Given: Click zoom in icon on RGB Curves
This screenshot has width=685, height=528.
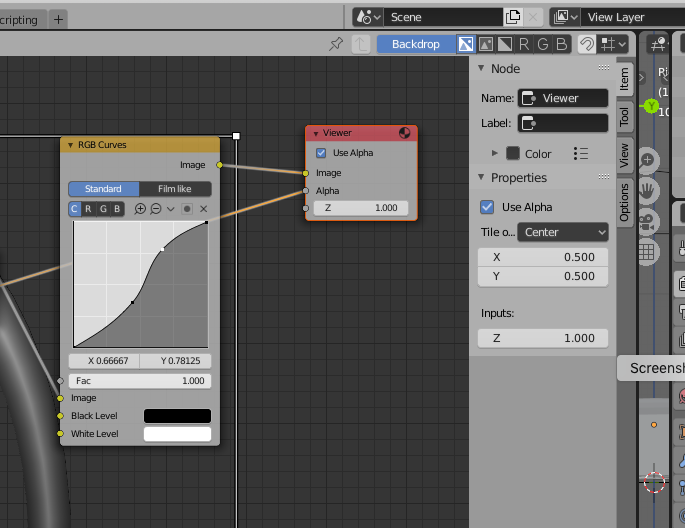Looking at the screenshot, I should pyautogui.click(x=140, y=209).
